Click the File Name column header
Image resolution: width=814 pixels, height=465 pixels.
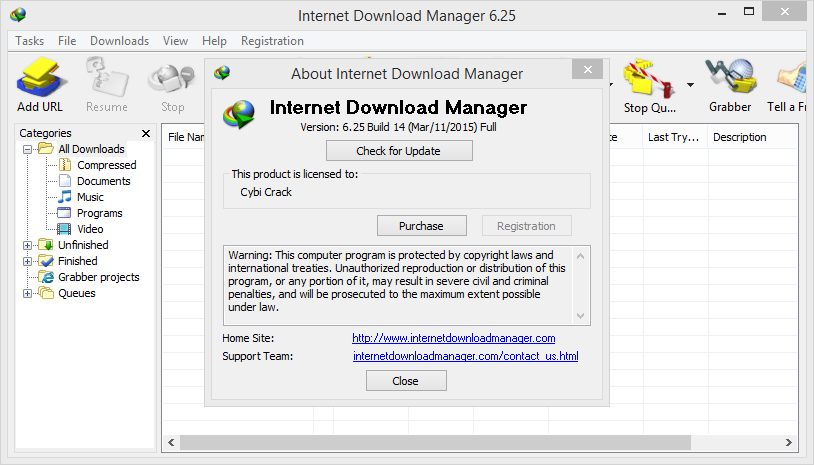point(186,137)
